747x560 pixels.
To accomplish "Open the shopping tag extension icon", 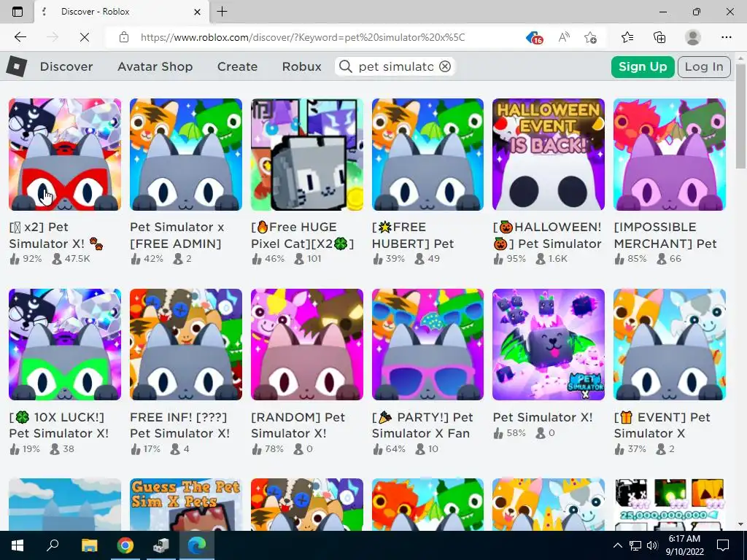I will click(535, 38).
